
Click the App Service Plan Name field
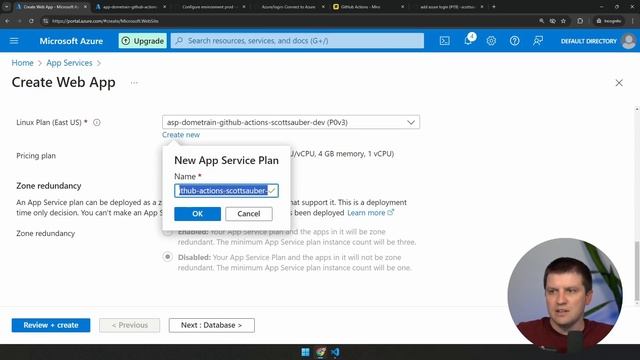(x=226, y=191)
